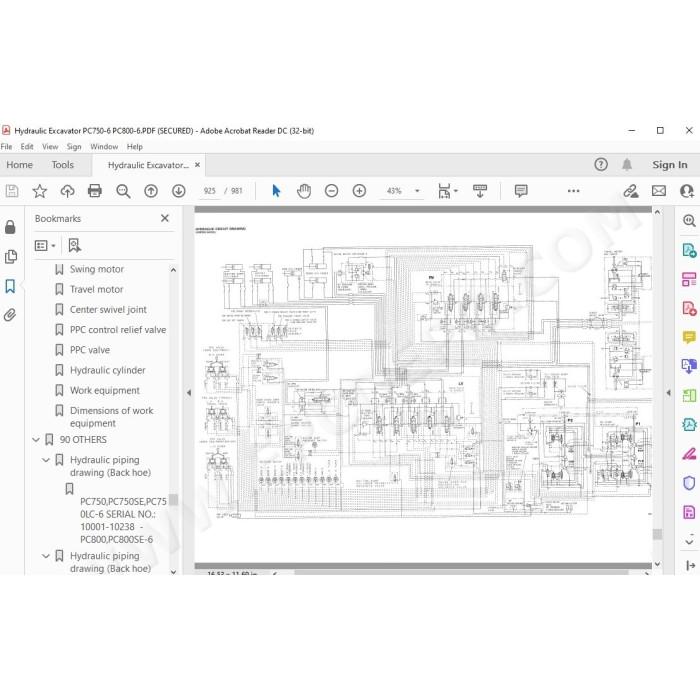
Task: Close the Hydraulic Excavator document tab
Action: pos(197,165)
